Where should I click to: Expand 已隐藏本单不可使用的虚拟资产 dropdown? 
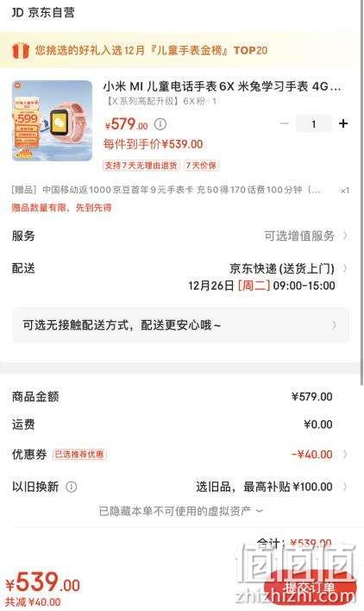click(x=181, y=511)
